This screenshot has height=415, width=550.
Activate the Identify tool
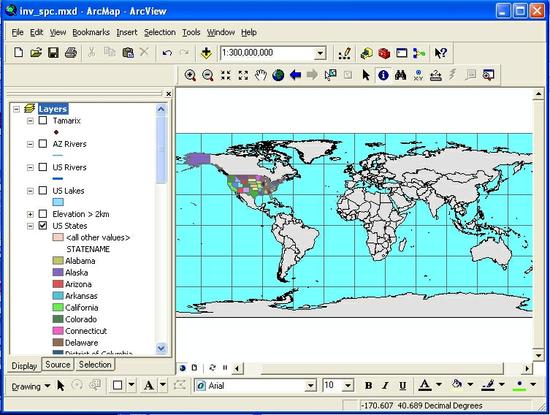[383, 75]
